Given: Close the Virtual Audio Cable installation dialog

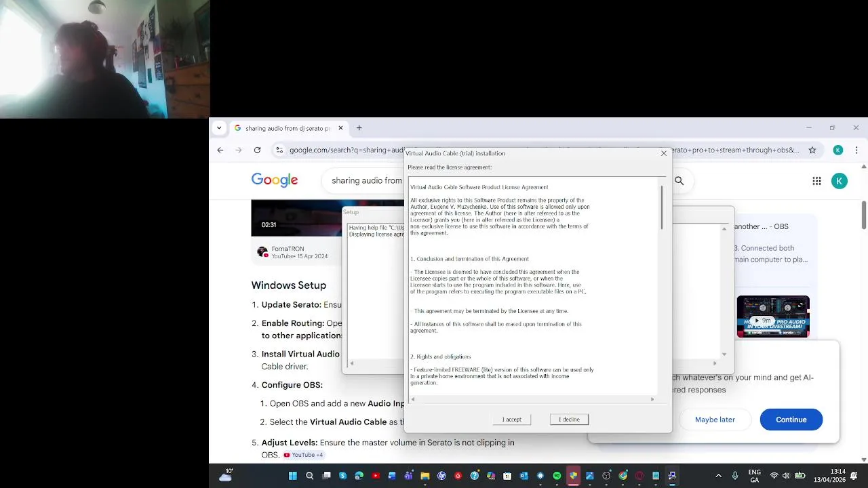Looking at the screenshot, I should (664, 153).
